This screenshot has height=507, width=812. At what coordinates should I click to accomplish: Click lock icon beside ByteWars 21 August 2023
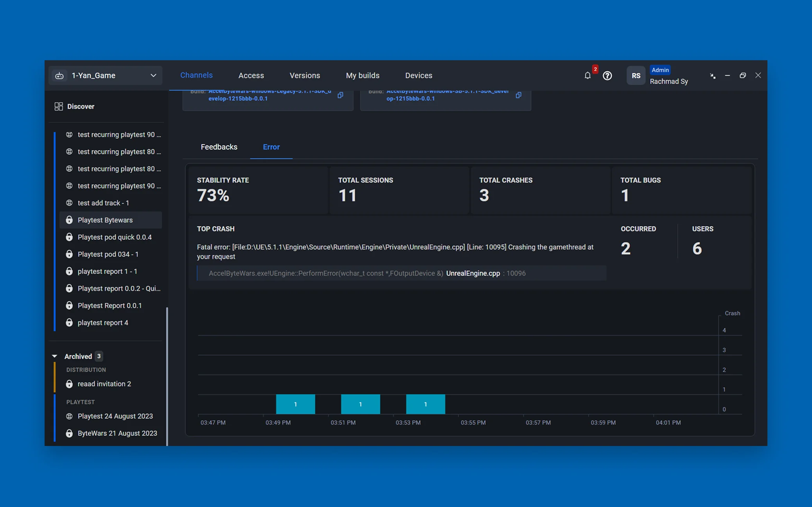tap(69, 433)
